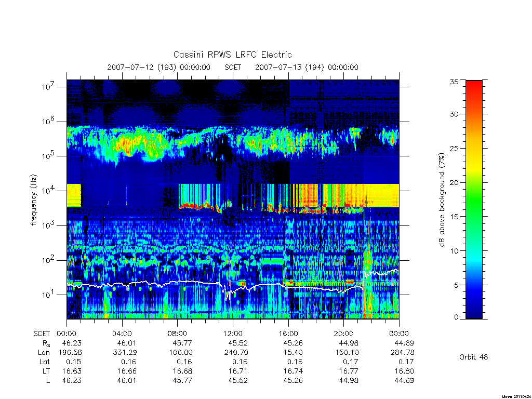This screenshot has width=532, height=399.
Task: Click the 20:00 time tick label
Action: 344,334
